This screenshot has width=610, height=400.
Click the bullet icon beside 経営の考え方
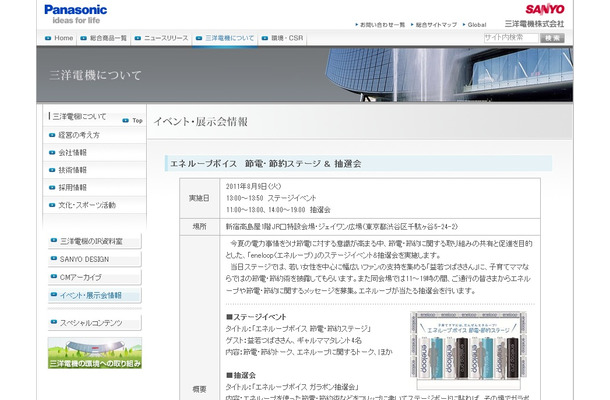[52, 135]
